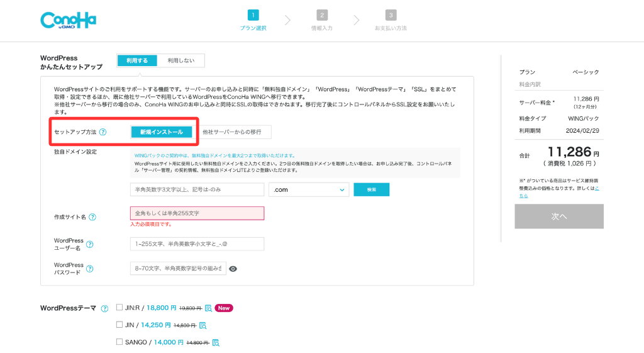The image size is (644, 353).
Task: Focus the WordPress ユーザー名 input field
Action: click(x=197, y=244)
